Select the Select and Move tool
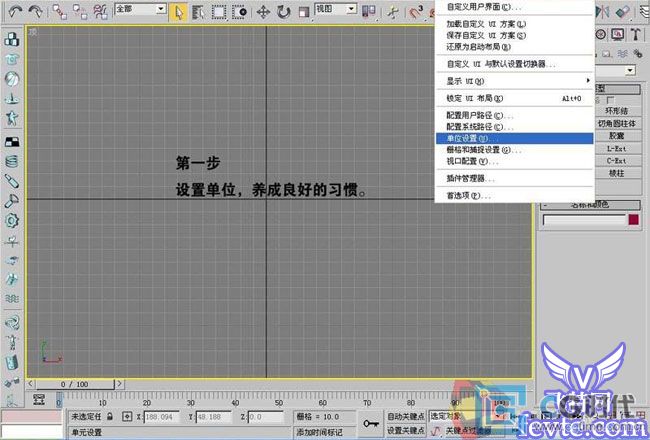Image resolution: width=650 pixels, height=440 pixels. tap(263, 12)
